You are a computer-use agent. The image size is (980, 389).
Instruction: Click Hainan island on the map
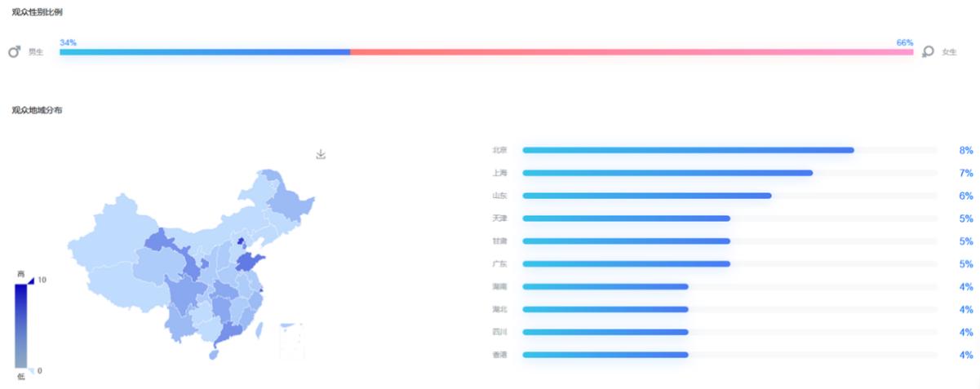[x=214, y=354]
